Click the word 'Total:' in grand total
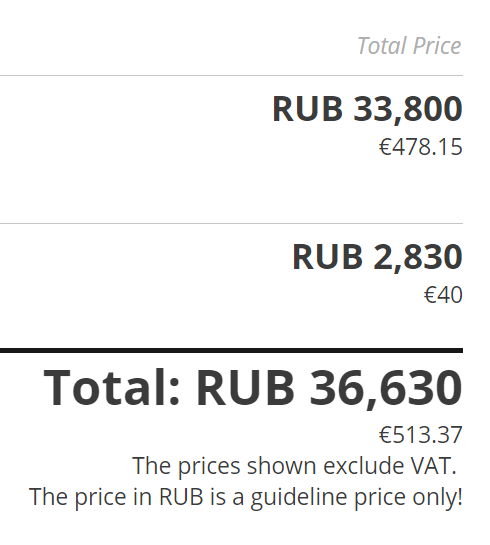The width and height of the screenshot is (490, 545). pyautogui.click(x=112, y=387)
